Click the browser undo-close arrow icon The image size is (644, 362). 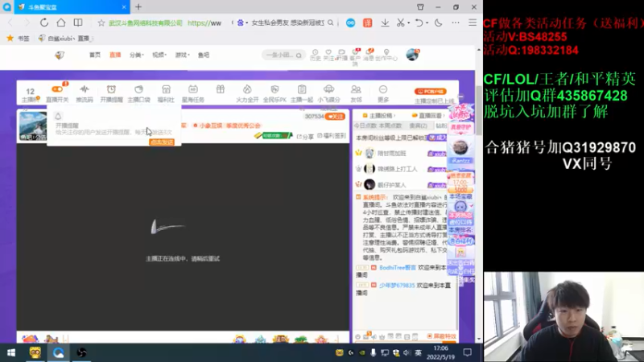(419, 23)
